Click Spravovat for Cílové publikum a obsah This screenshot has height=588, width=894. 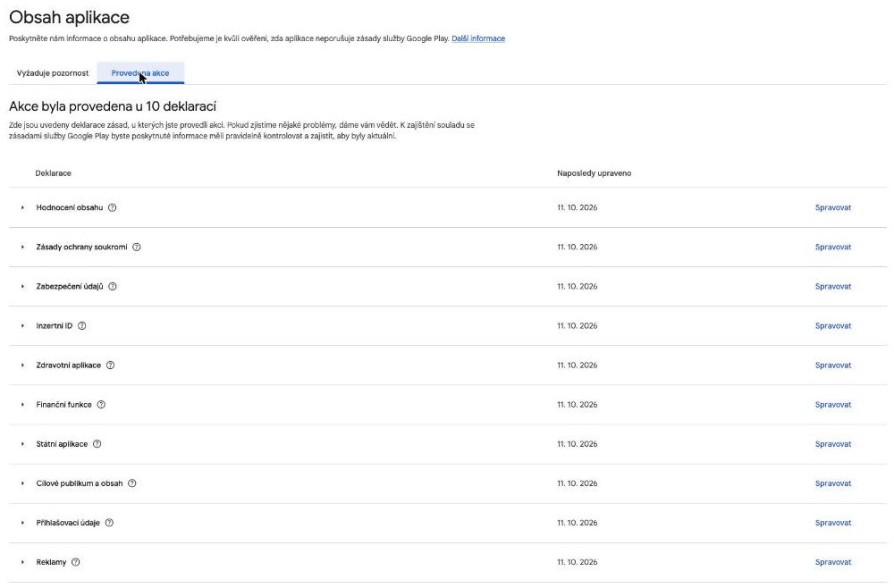point(833,483)
